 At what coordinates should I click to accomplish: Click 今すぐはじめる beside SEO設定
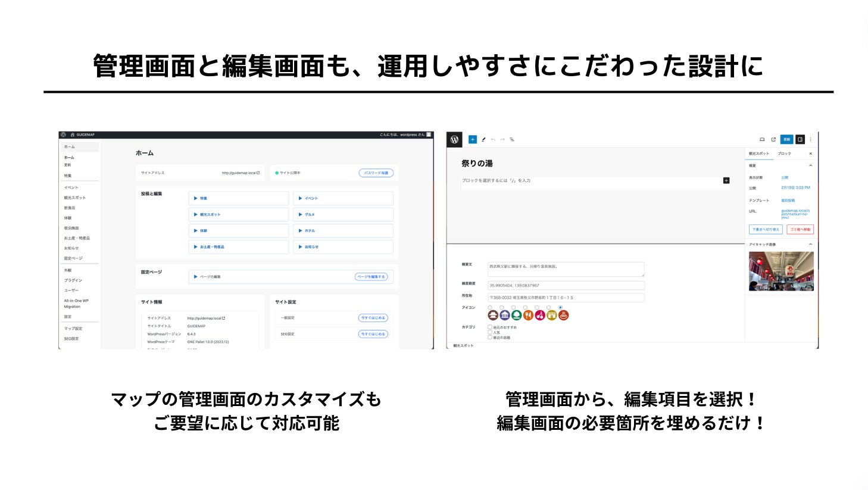click(x=373, y=334)
